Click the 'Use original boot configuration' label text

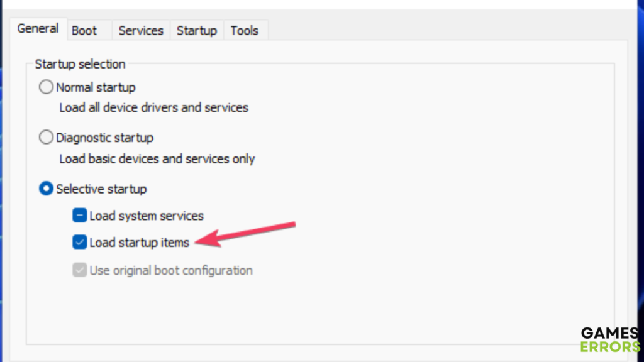click(x=171, y=271)
